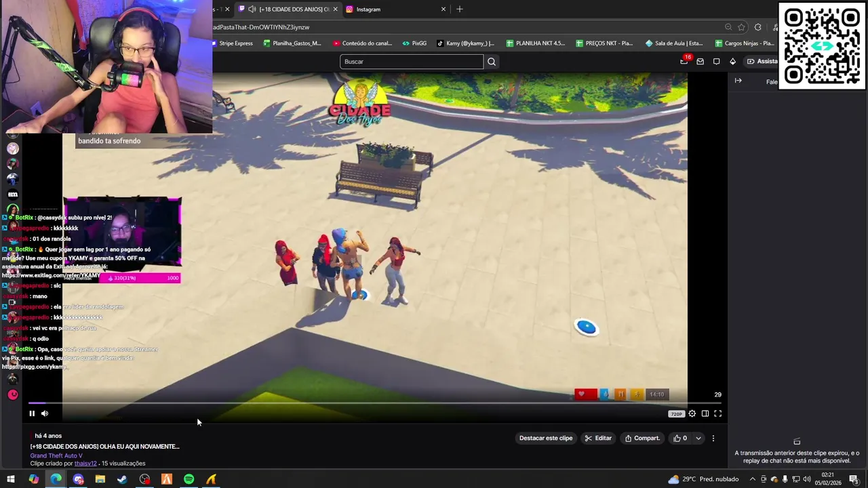The height and width of the screenshot is (488, 868).
Task: Open the mail inbox icon
Action: click(701, 62)
